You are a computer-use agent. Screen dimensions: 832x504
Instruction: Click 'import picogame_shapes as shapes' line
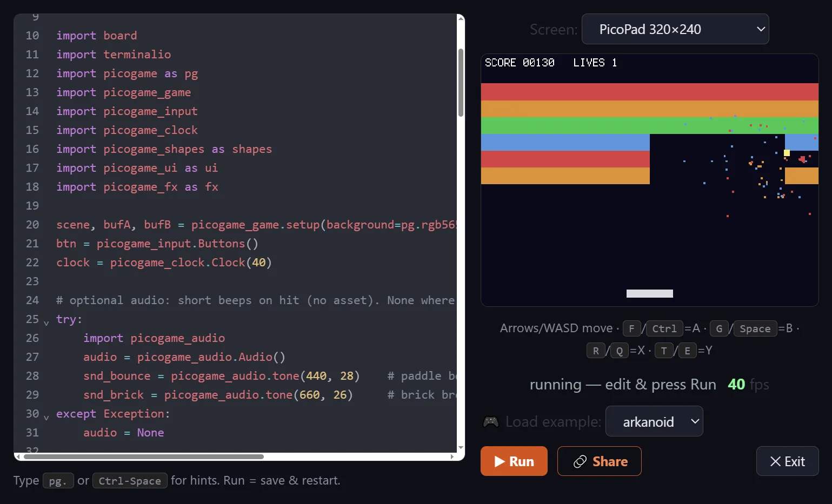click(164, 149)
